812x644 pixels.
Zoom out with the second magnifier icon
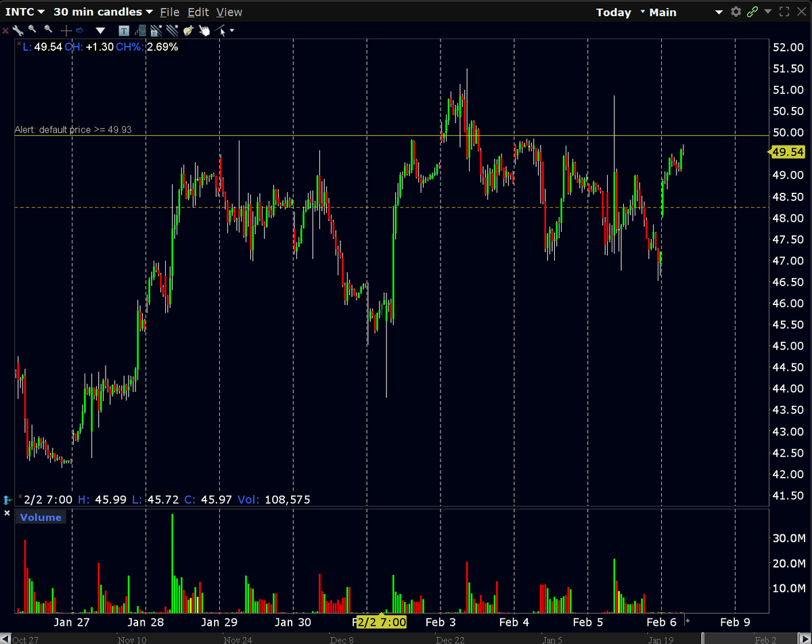tap(48, 29)
